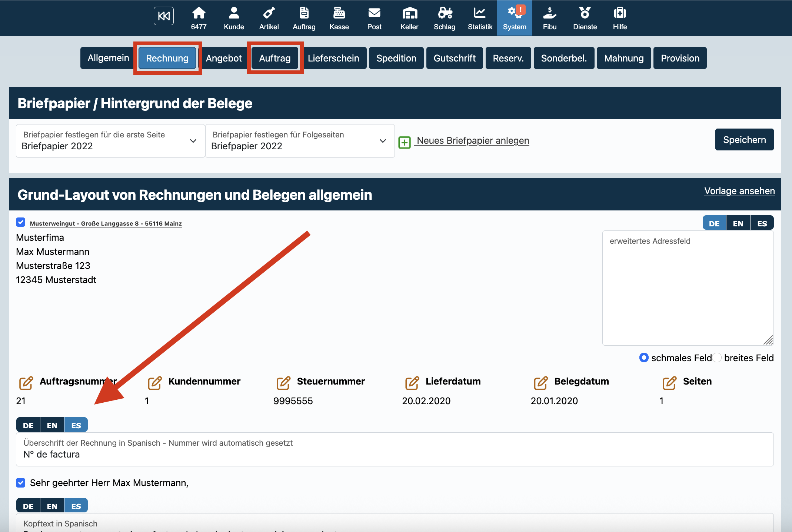Select DE language for invoice heading
Image resolution: width=792 pixels, height=532 pixels.
pyautogui.click(x=28, y=425)
